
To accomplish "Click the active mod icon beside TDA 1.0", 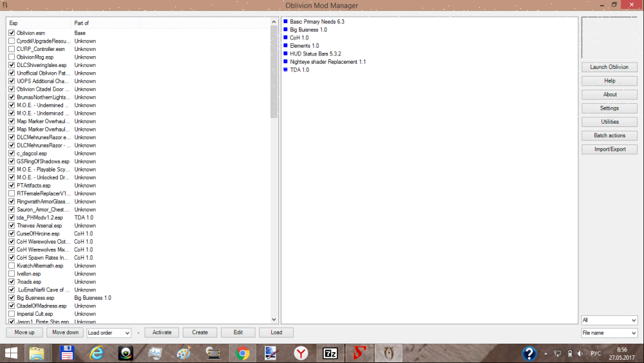I will (285, 70).
